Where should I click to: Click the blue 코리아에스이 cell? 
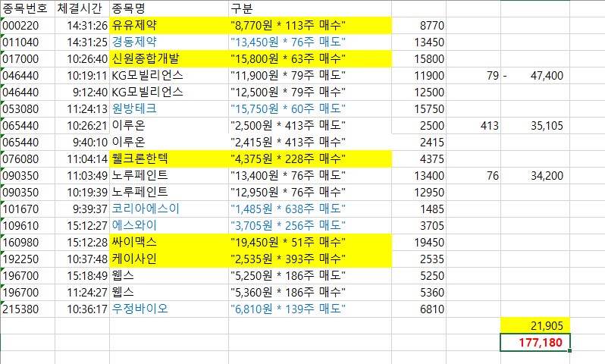click(169, 209)
